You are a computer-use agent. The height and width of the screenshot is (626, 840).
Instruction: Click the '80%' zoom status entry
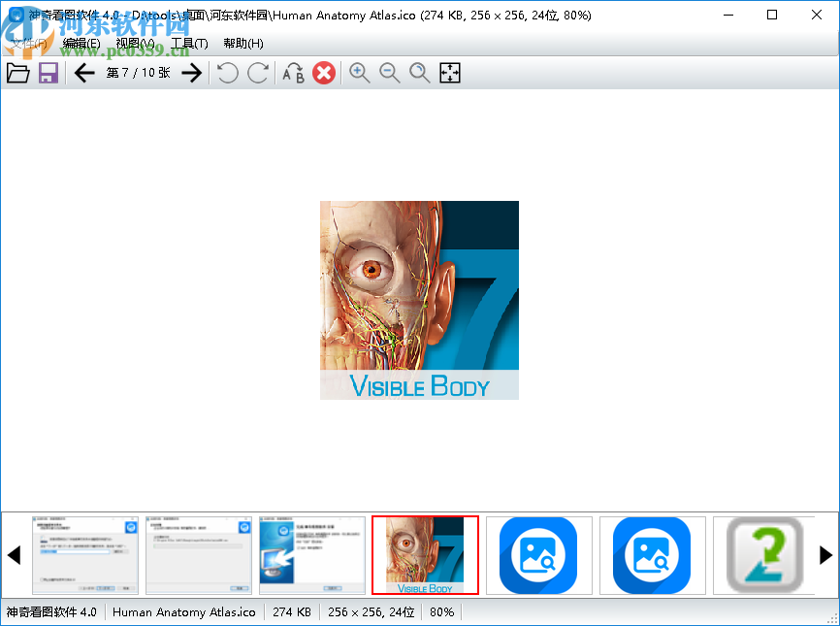click(442, 612)
